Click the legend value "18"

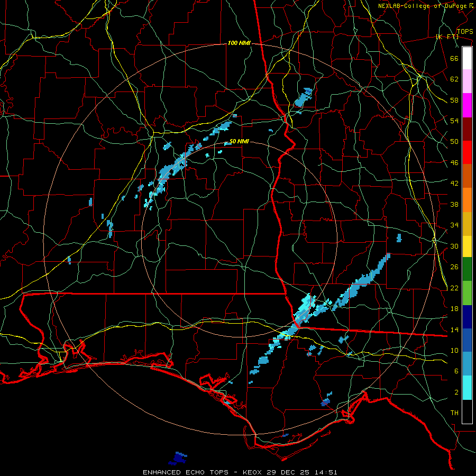[454, 309]
